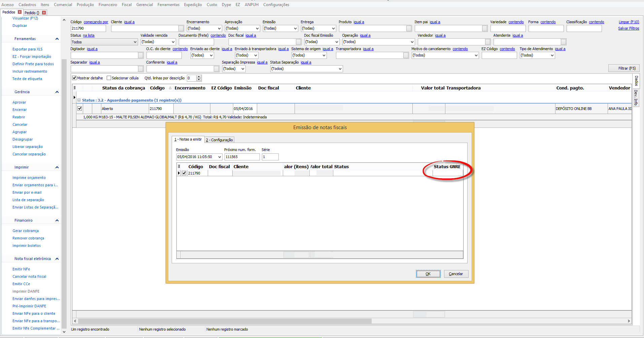Screen dimensions: 644x338
Task: Focus the Próximo num. form. field
Action: [242, 157]
